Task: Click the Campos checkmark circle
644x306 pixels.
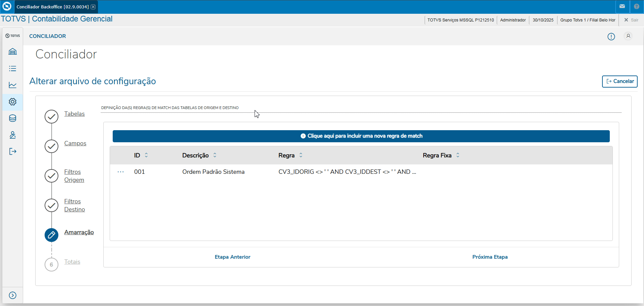Action: click(x=51, y=146)
